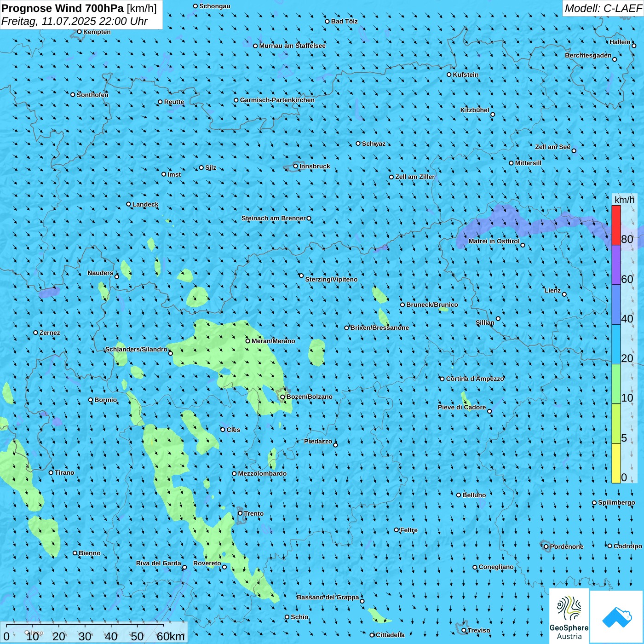Click the Bad Tölz location dot
Viewport: 644px width, 644px height.
328,21
